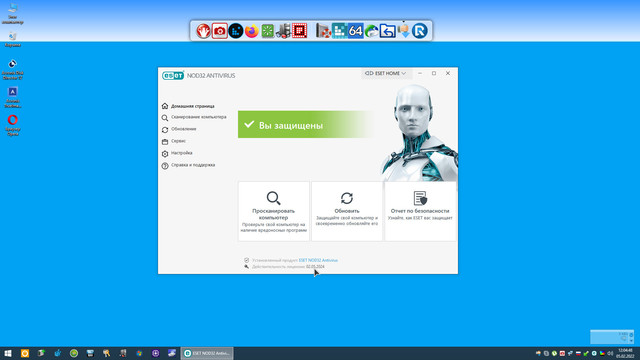Launch Firefox from the top dock

(x=252, y=31)
